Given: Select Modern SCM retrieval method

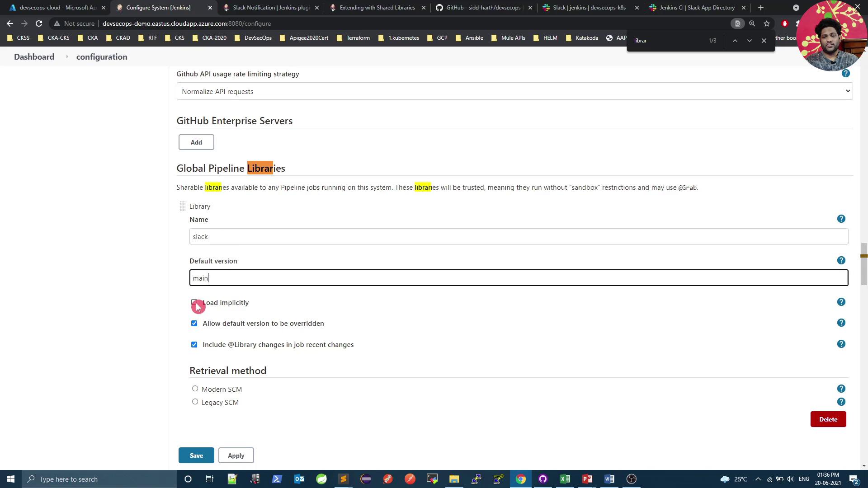Looking at the screenshot, I should point(195,389).
